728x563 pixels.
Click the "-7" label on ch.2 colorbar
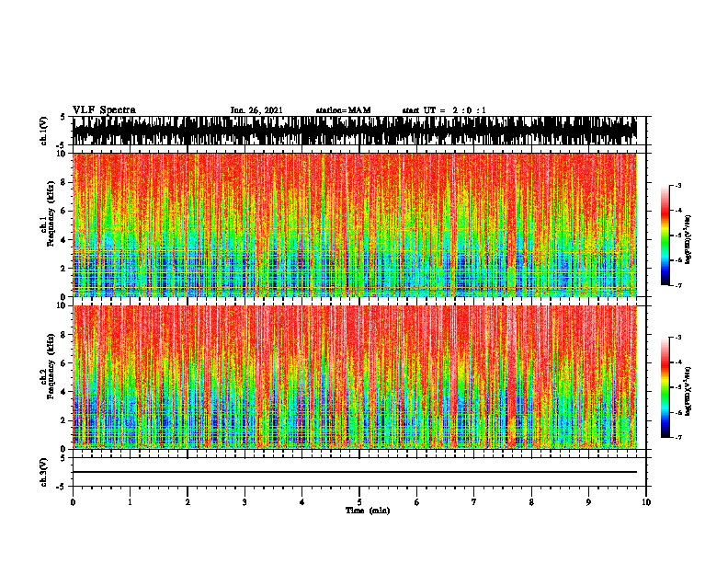click(x=678, y=437)
